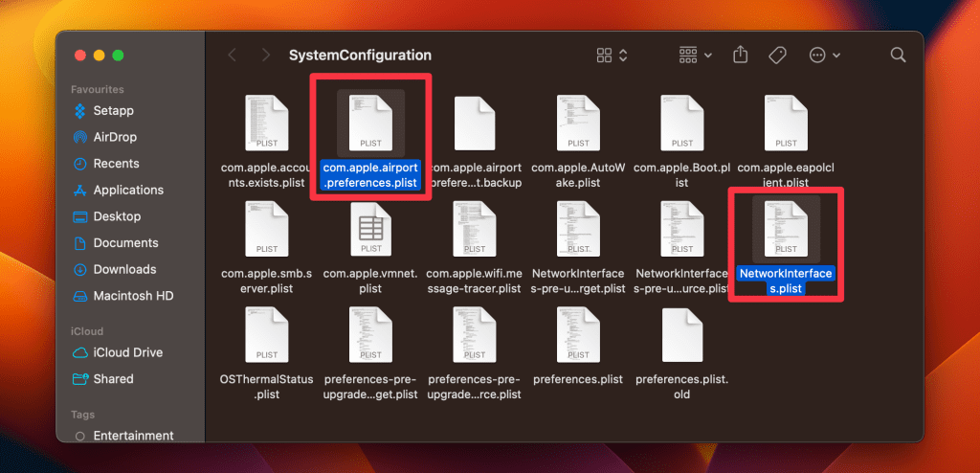Select the airport preferences backup file icon
This screenshot has height=473, width=980.
475,123
